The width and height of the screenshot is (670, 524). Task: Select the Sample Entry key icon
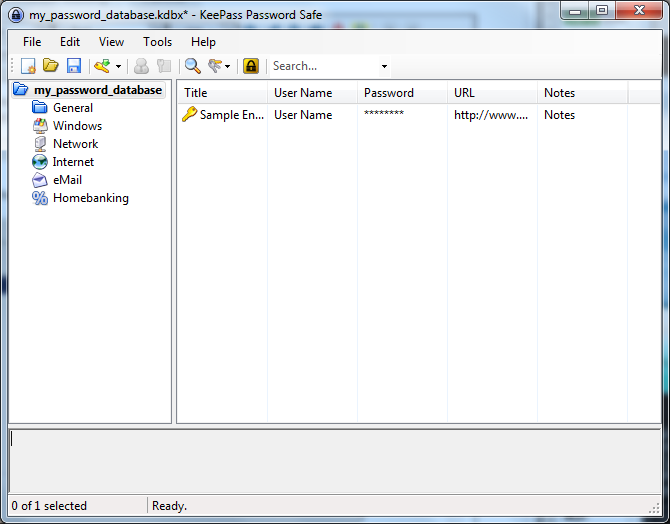(x=189, y=115)
